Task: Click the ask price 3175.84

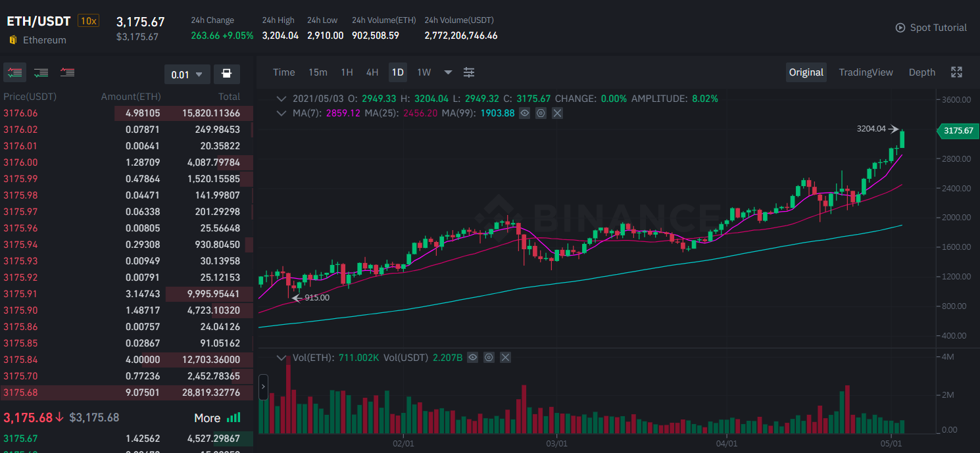Action: point(20,360)
